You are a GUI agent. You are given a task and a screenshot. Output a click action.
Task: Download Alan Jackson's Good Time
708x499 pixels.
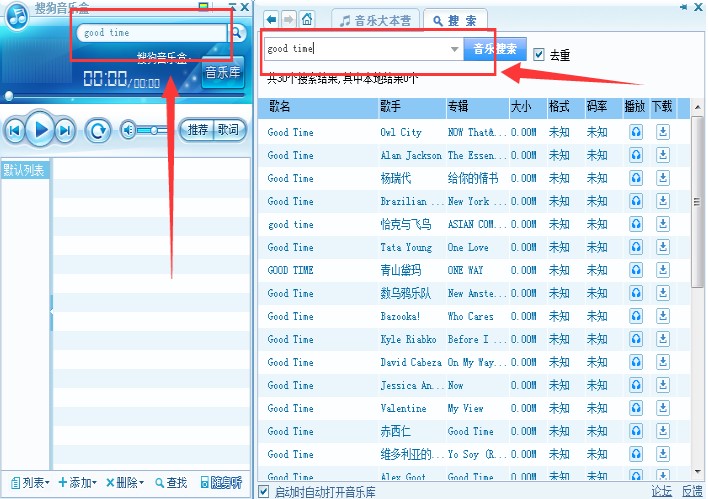[662, 155]
